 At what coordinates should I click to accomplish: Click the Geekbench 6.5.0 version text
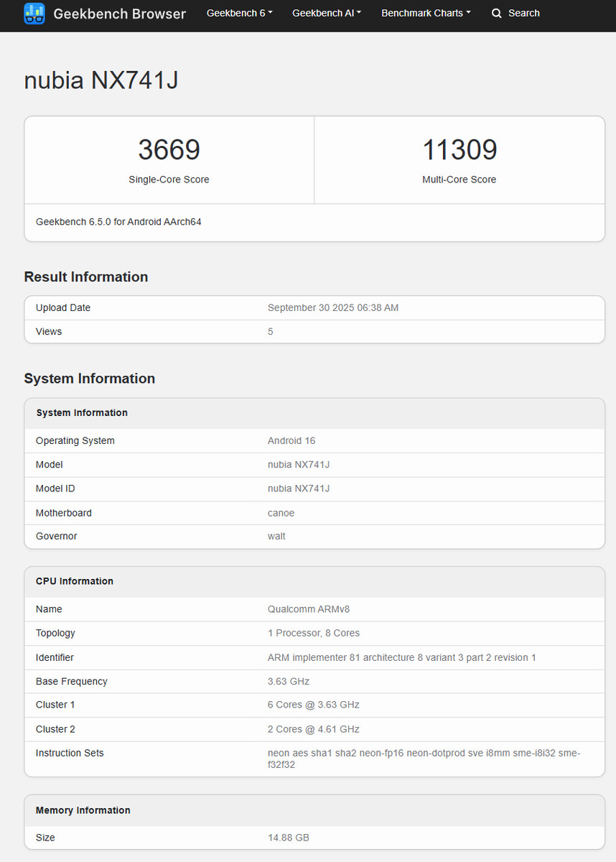pos(118,222)
